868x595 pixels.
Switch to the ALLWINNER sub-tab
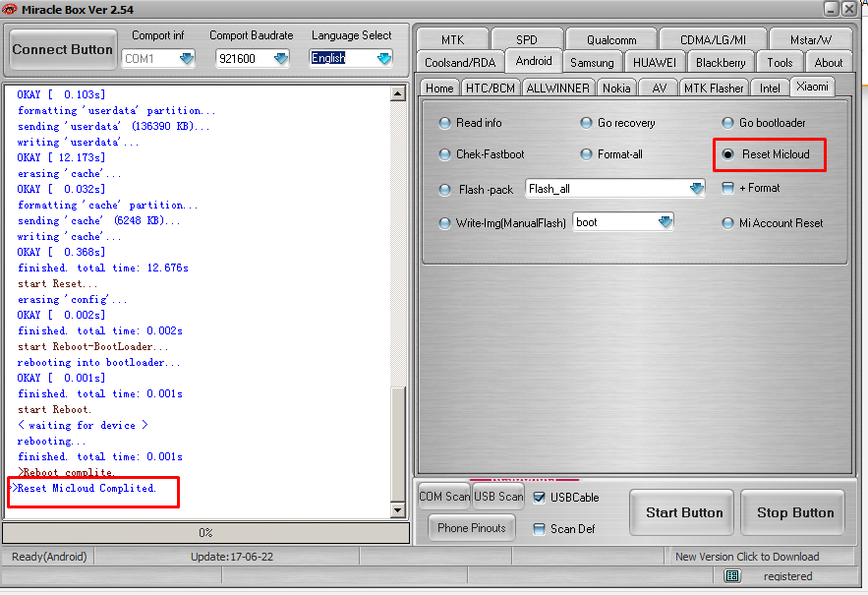coord(558,89)
